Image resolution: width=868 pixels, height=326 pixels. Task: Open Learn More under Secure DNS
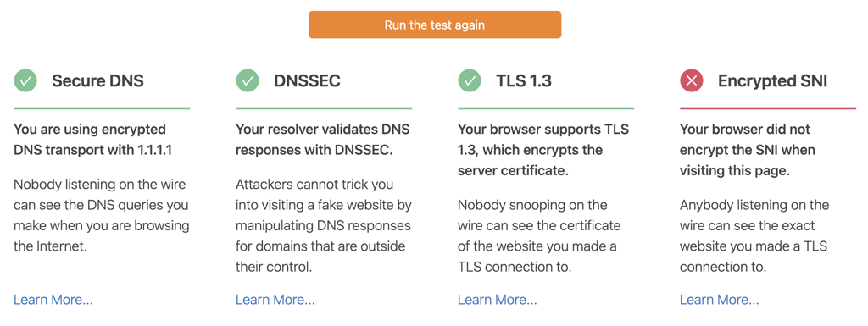[53, 300]
